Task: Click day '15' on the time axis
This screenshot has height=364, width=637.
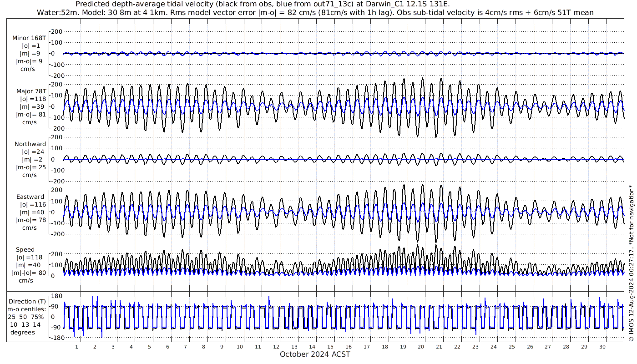Action: tap(330, 347)
